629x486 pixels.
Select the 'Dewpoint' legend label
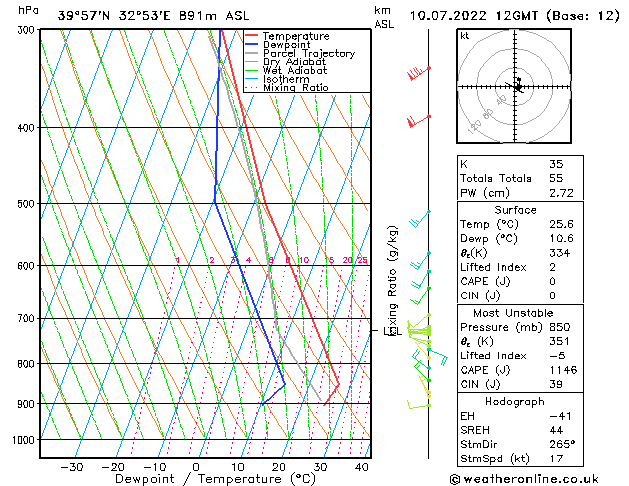(x=286, y=45)
